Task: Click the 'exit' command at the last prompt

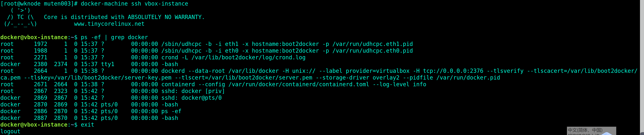Action: click(87, 125)
